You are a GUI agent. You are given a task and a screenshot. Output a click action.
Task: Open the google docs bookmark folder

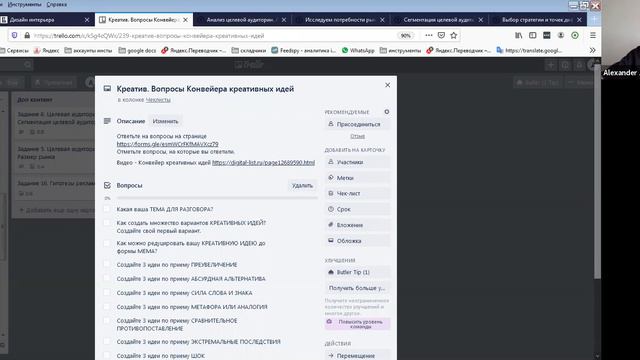click(137, 51)
